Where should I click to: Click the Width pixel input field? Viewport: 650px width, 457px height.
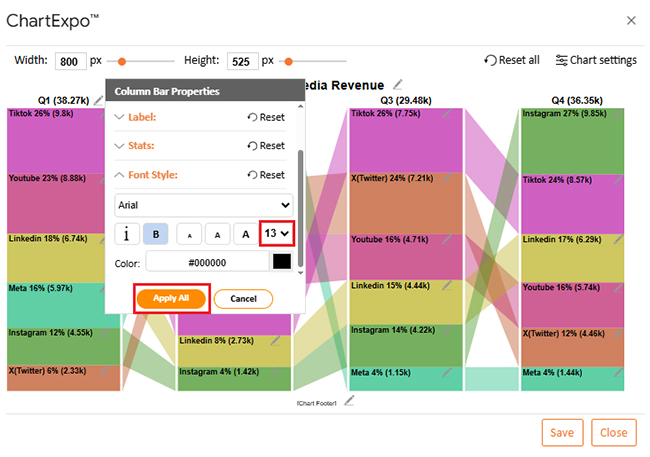tap(70, 61)
